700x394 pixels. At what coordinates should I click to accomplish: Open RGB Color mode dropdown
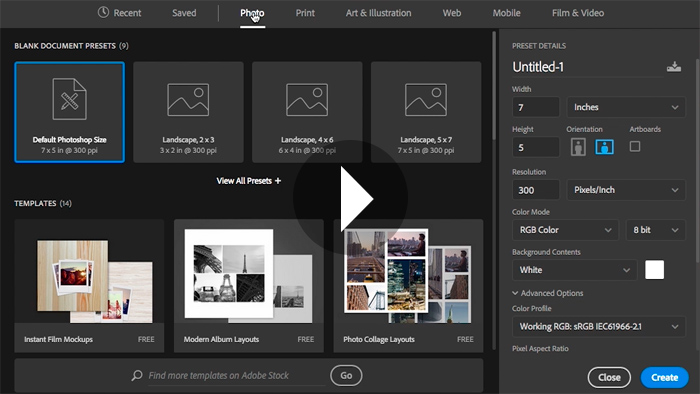[x=565, y=230]
